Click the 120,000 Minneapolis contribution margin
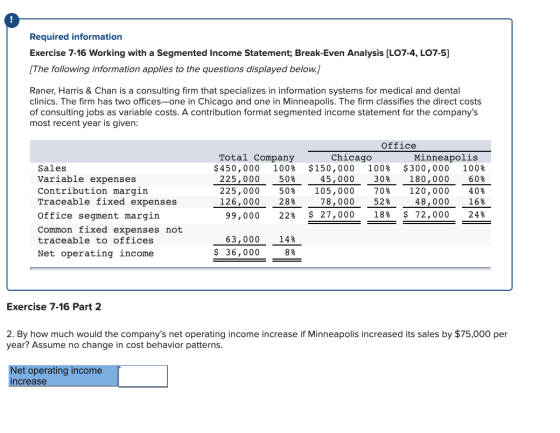560x433 pixels. tap(429, 191)
